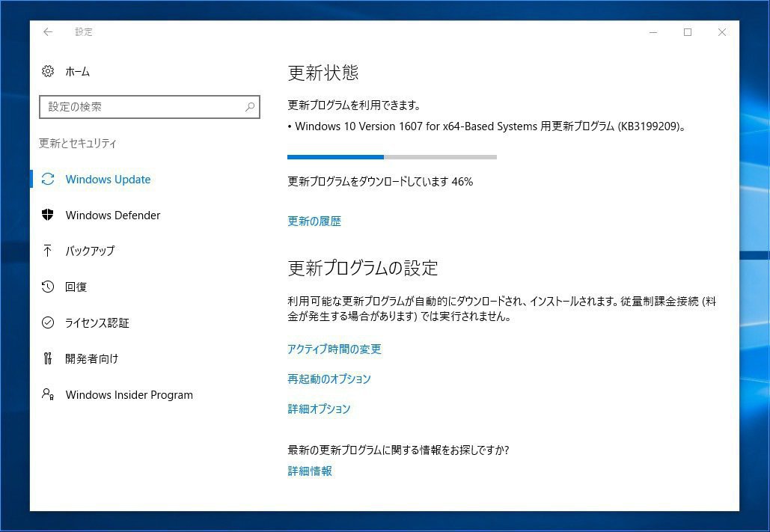Open 更新の履歴 link
Screen dimensions: 770x532
pyautogui.click(x=314, y=221)
